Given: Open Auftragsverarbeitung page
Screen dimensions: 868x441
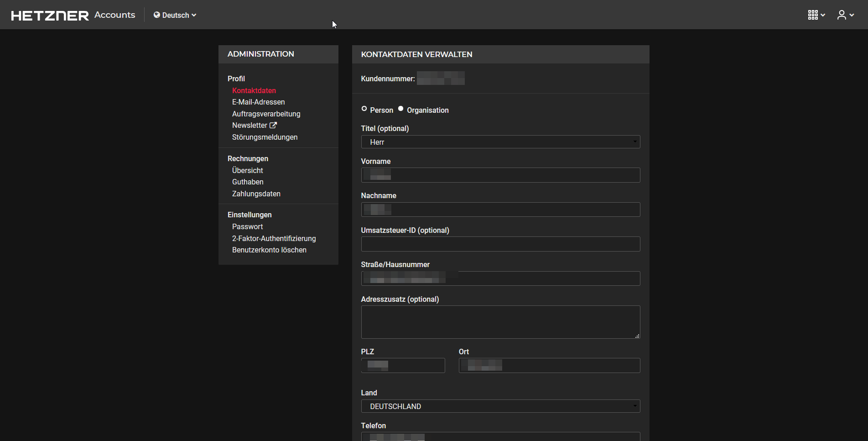Looking at the screenshot, I should pos(266,114).
